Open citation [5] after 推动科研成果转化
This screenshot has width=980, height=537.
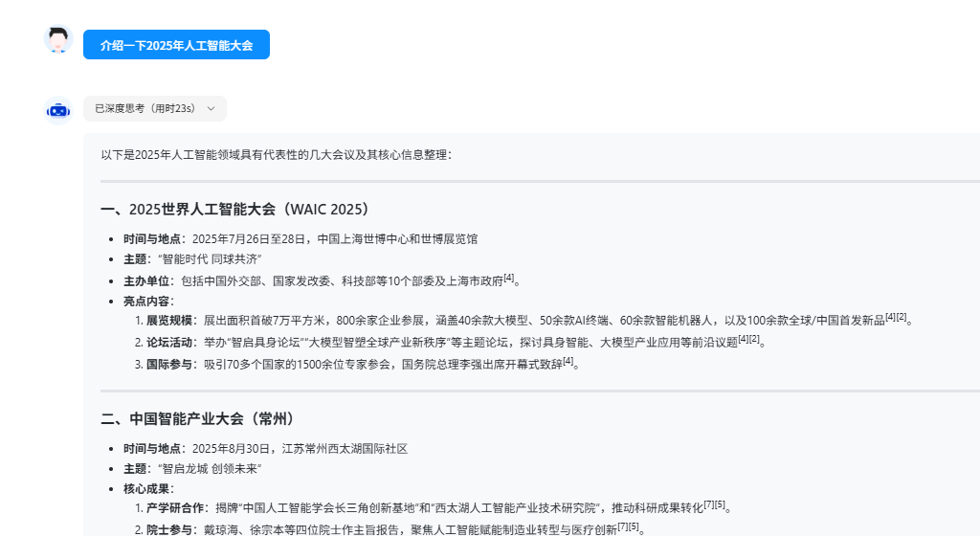tap(720, 503)
